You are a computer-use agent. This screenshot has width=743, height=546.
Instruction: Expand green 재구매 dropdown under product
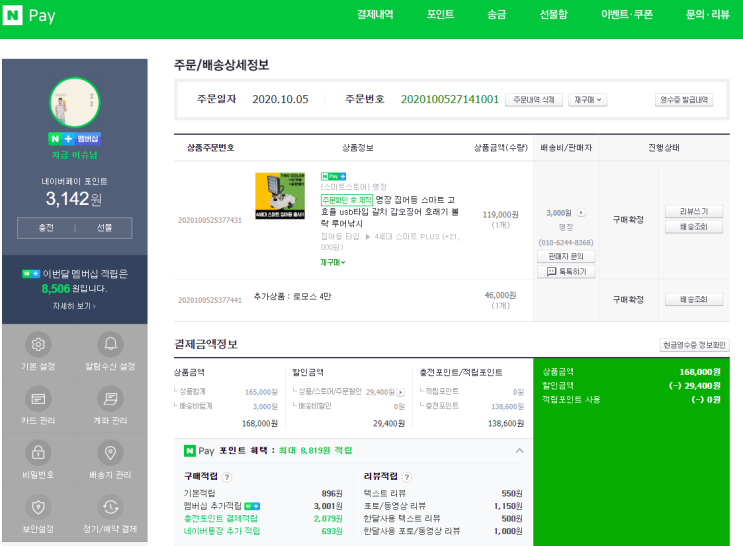[x=333, y=262]
